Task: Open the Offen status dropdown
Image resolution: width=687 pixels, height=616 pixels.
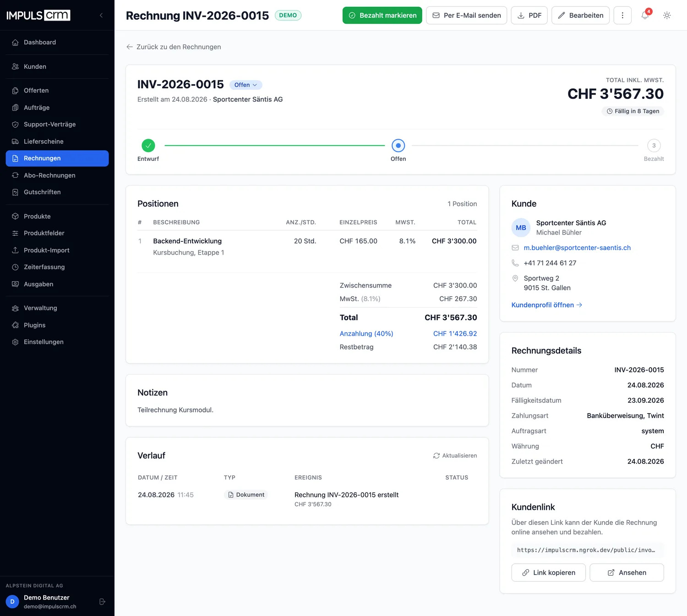Action: pyautogui.click(x=245, y=85)
